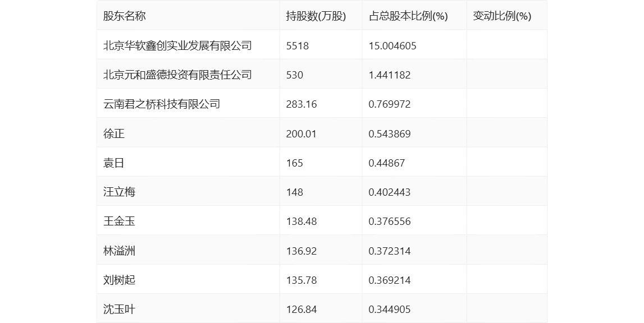
Task: Select the holdings value 148
Action: point(294,192)
